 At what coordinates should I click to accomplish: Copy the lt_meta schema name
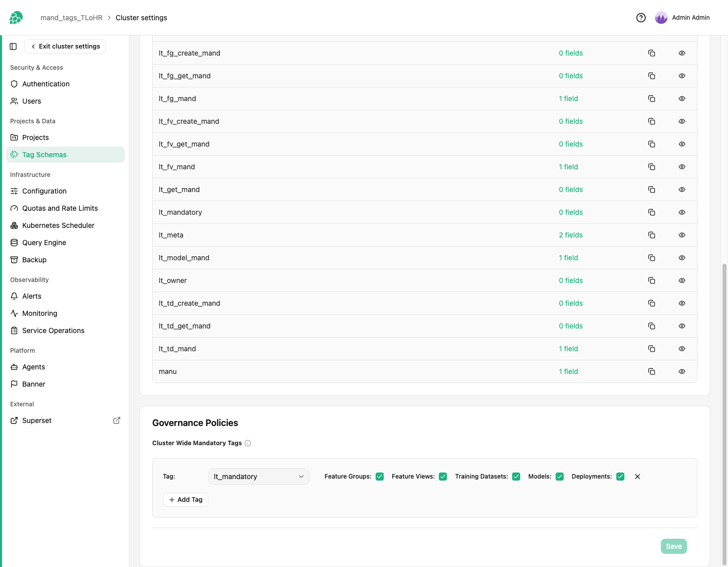coord(652,235)
